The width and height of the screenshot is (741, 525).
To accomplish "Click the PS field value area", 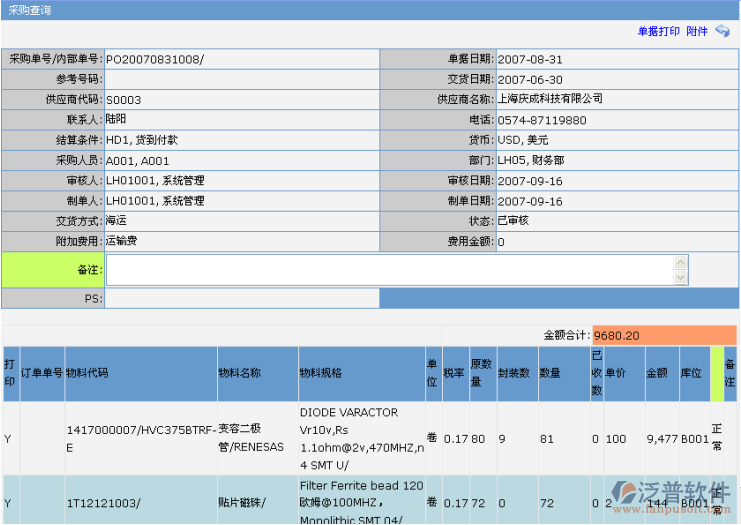I will [x=242, y=299].
